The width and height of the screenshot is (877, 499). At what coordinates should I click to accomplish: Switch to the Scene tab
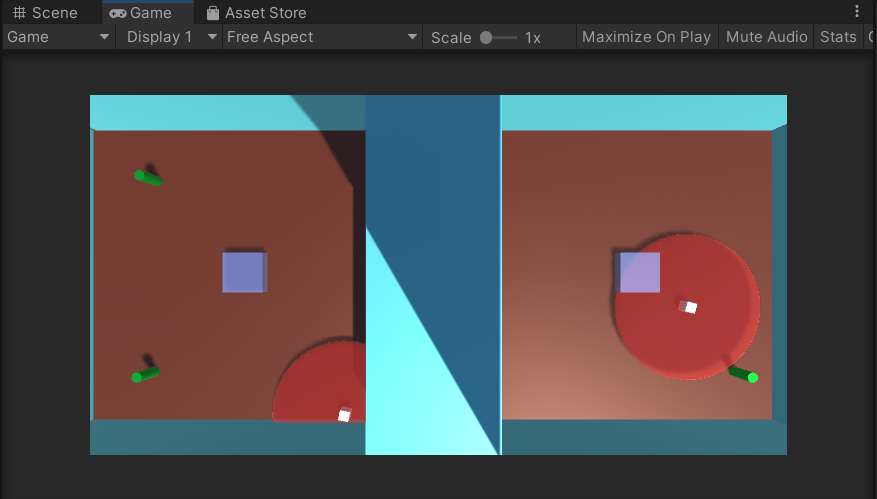[45, 12]
